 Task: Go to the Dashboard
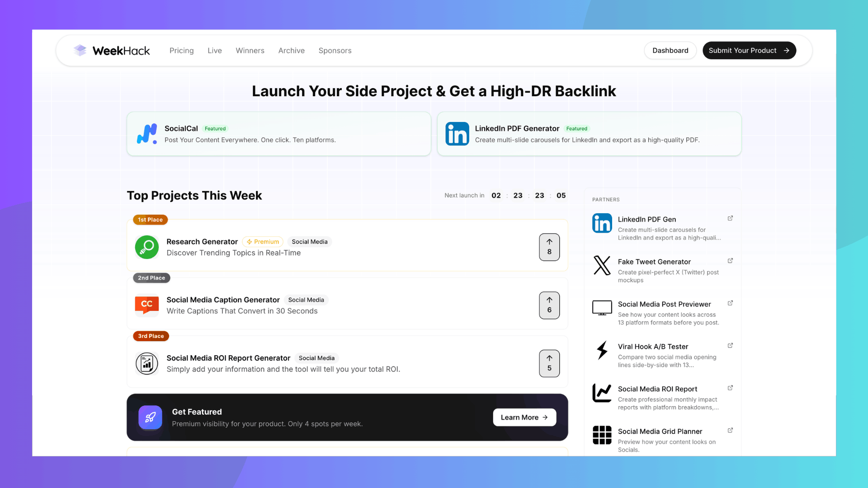pos(670,50)
